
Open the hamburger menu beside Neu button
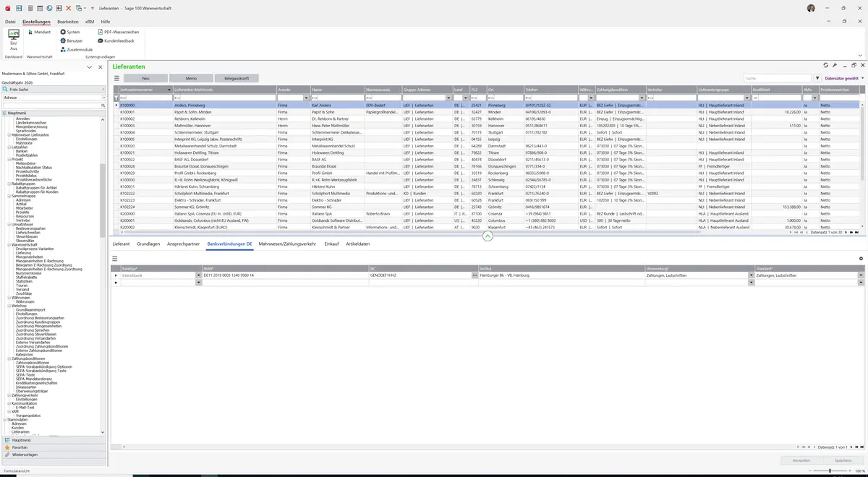pos(116,78)
